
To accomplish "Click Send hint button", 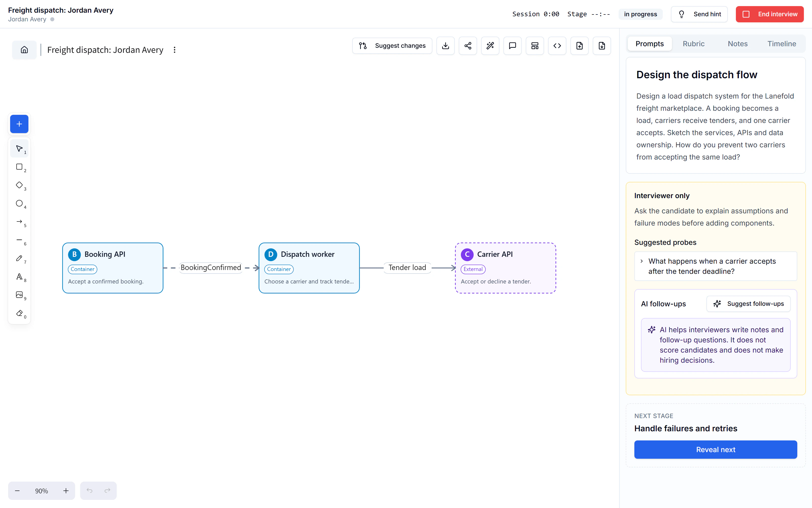I will [699, 14].
